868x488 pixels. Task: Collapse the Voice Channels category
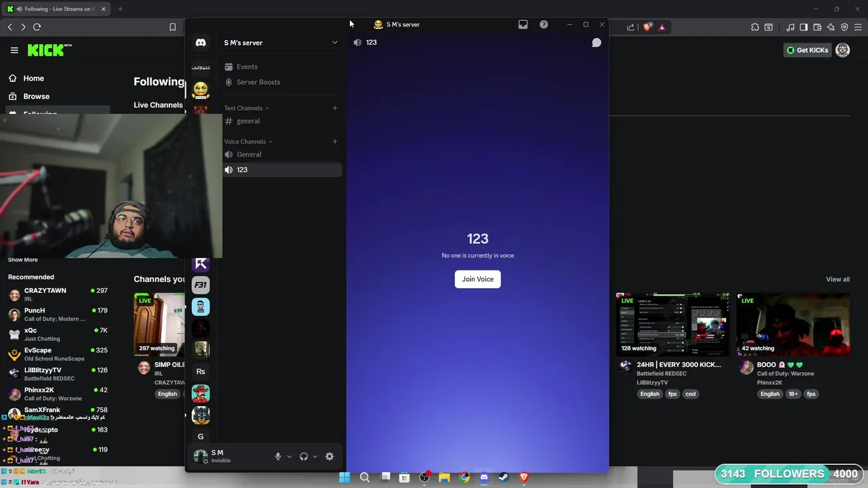248,142
